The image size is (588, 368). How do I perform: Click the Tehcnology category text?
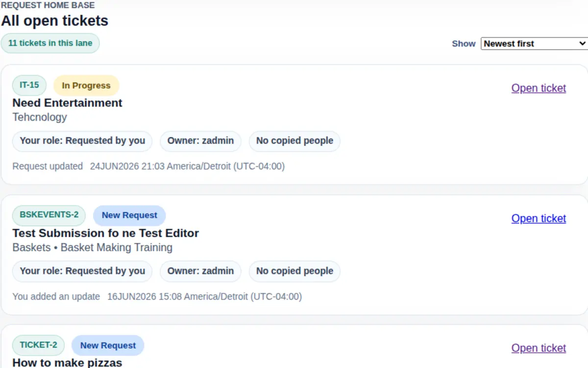(40, 117)
